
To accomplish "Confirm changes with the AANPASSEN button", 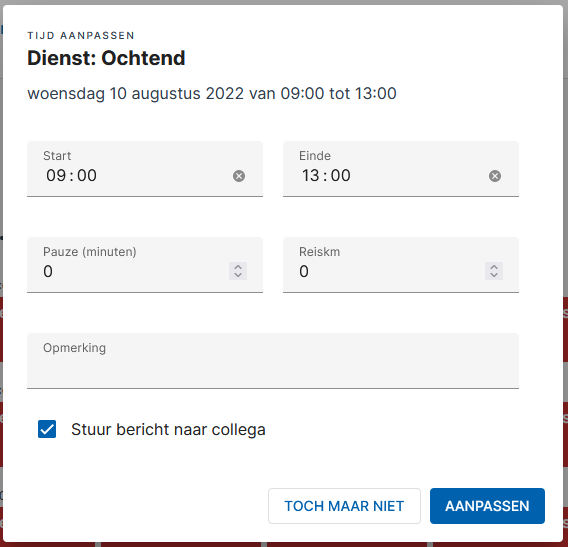I will pos(487,506).
